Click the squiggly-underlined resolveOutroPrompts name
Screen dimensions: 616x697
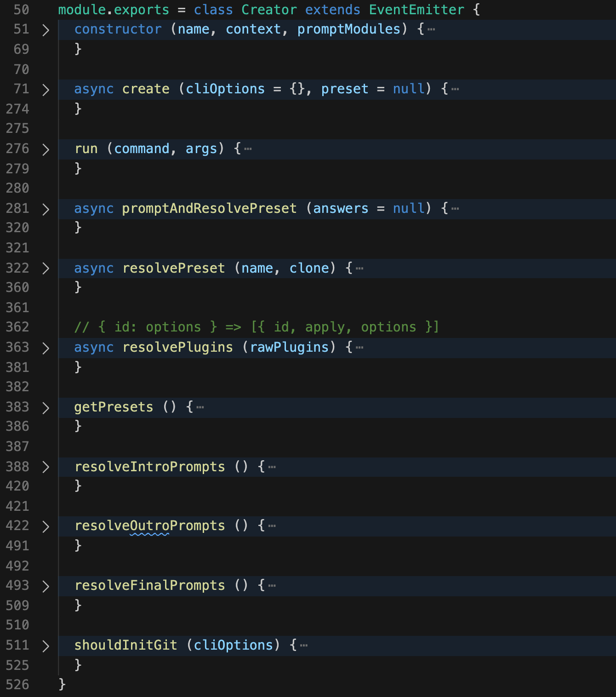tap(150, 526)
